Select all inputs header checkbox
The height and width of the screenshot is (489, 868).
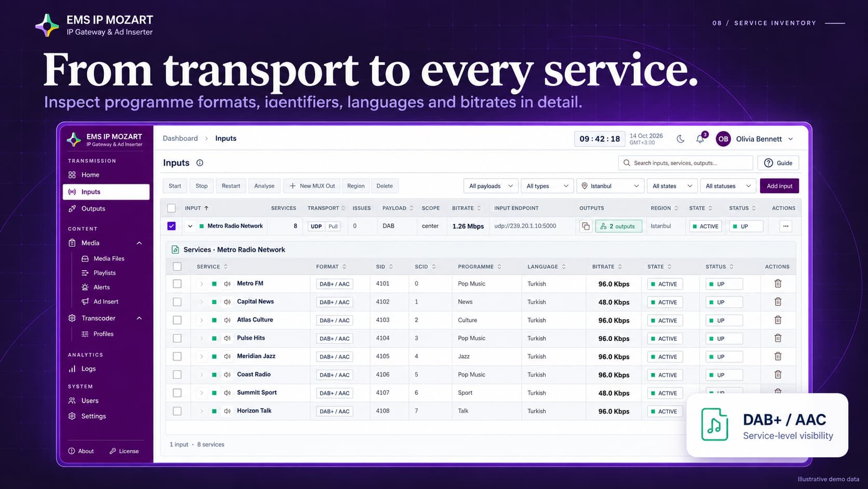(x=171, y=208)
